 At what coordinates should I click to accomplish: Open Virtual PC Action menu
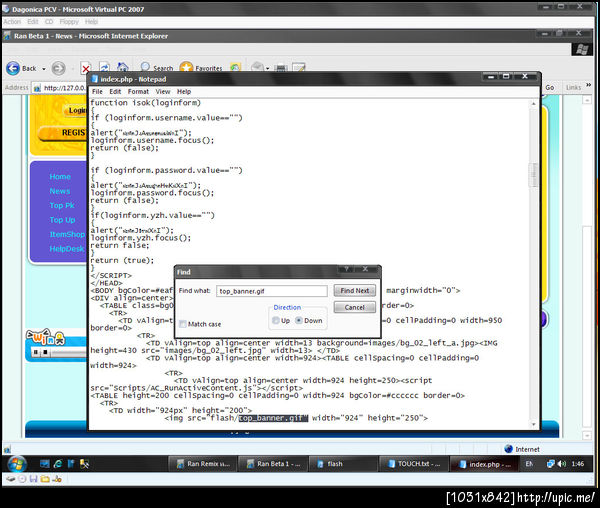(x=12, y=21)
